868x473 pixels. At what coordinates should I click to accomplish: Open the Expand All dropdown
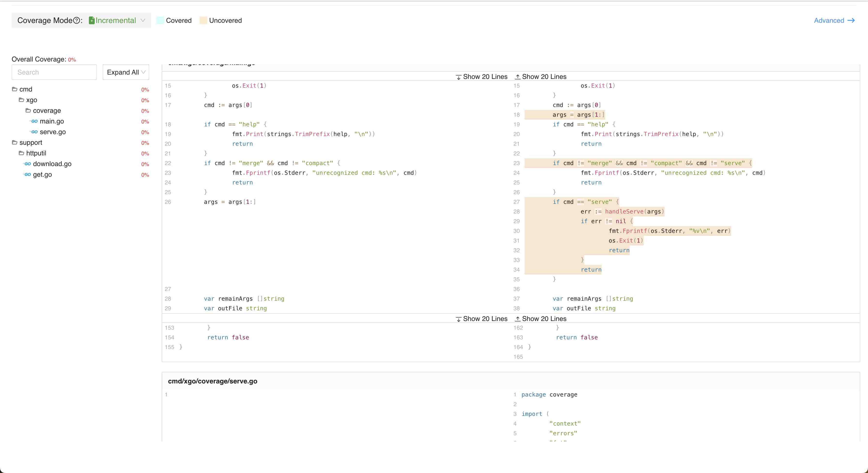pyautogui.click(x=126, y=72)
